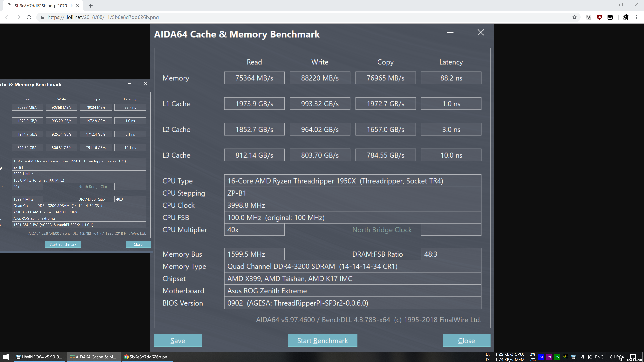This screenshot has width=644, height=362.
Task: Open the taskbar clock showing 18:16:04
Action: pyautogui.click(x=615, y=357)
